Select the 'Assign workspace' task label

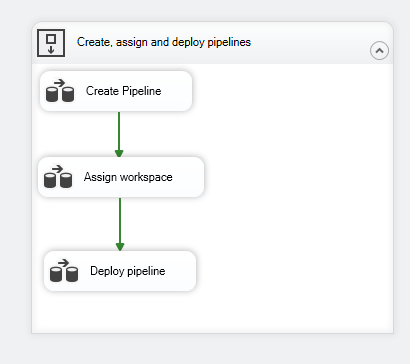click(128, 177)
